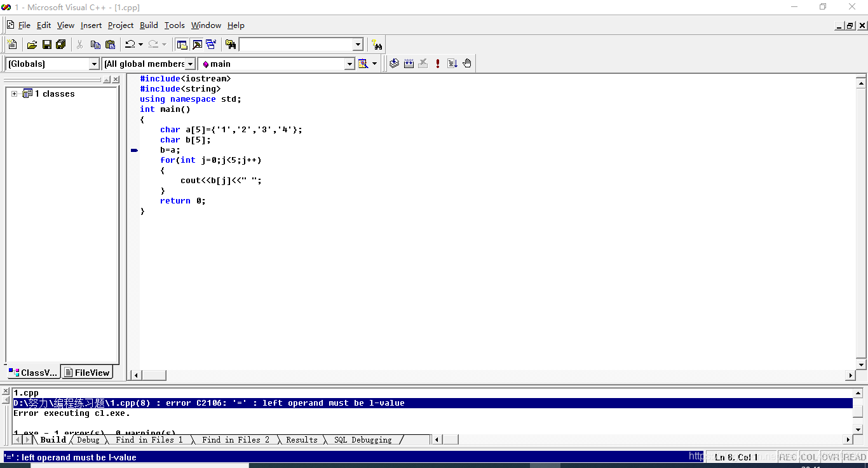Screen dimensions: 868x468
Task: Switch to the Debug output tab
Action: [x=88, y=439]
